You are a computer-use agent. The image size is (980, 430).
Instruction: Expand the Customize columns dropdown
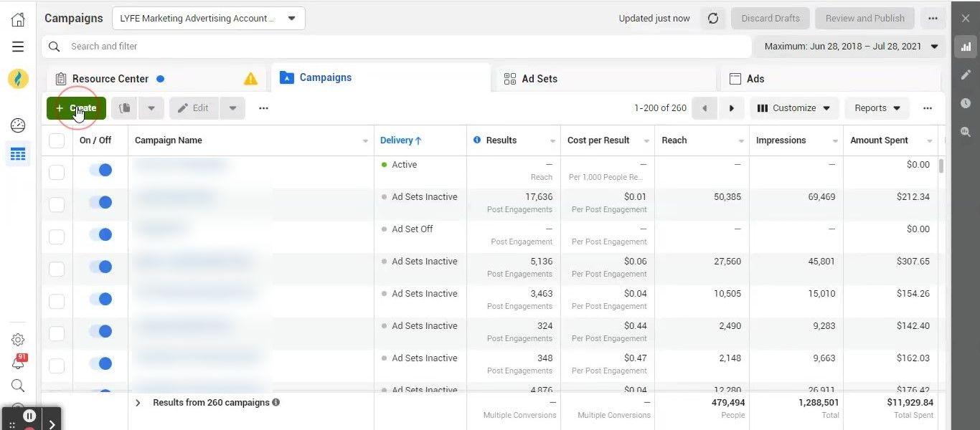pos(793,108)
